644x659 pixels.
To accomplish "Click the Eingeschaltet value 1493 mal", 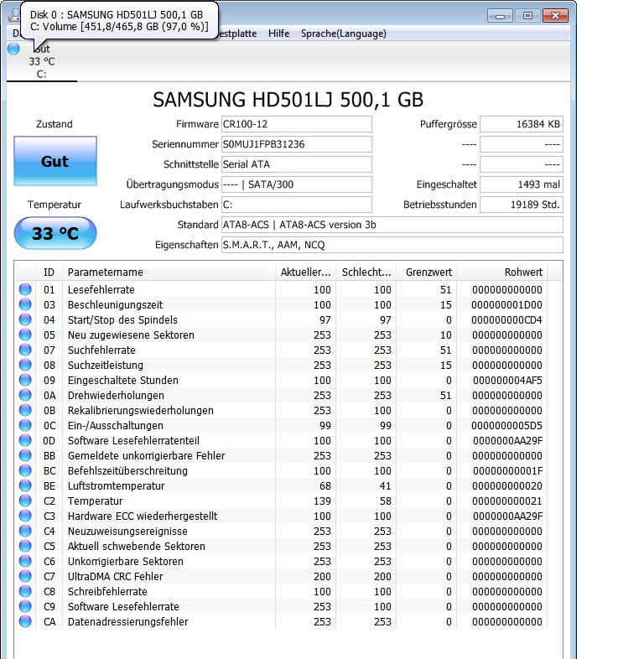I will pyautogui.click(x=522, y=184).
